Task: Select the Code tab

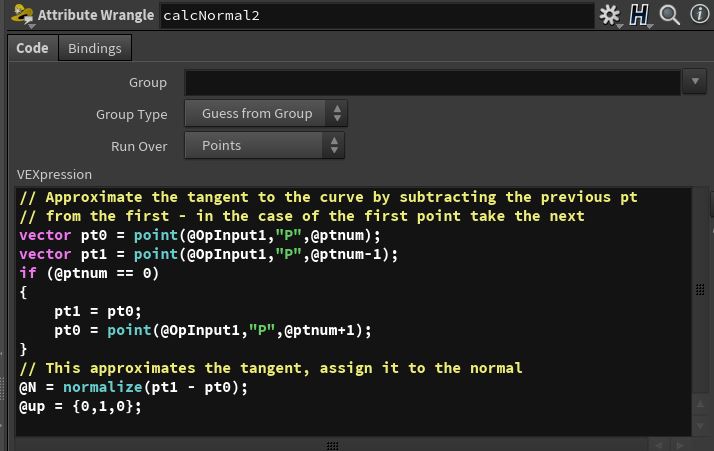Action: [32, 48]
